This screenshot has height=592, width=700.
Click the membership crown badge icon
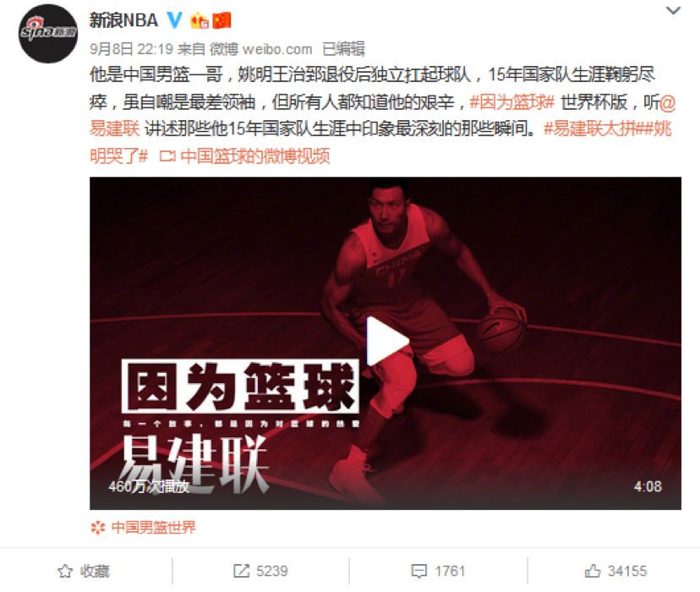pyautogui.click(x=200, y=21)
